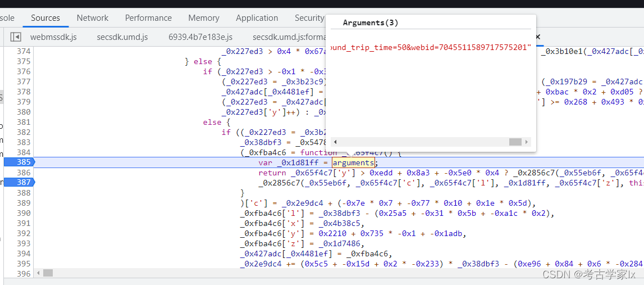Screen dimensions: 644x285
Task: Click line number 396 in gutter
Action: [x=24, y=273]
